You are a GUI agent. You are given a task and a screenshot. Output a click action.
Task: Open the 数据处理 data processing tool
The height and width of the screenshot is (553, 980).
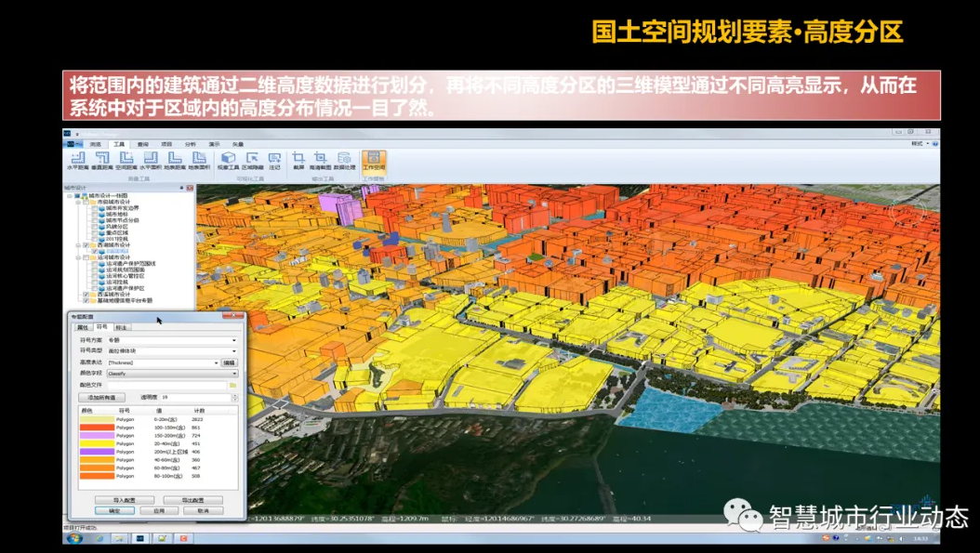[x=344, y=161]
